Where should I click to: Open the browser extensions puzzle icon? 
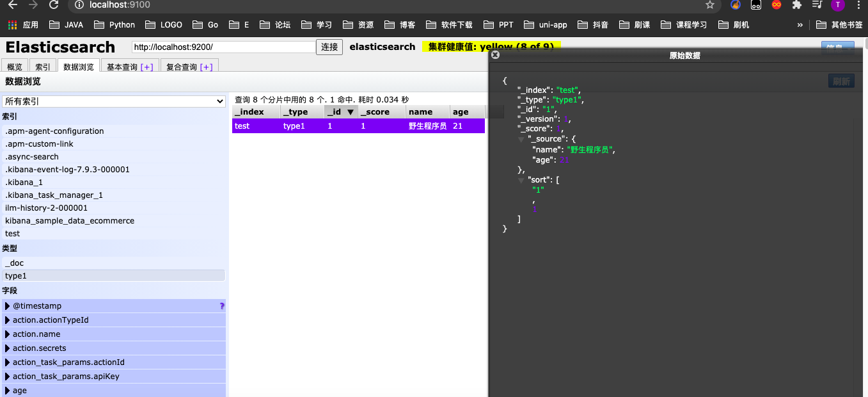(796, 5)
